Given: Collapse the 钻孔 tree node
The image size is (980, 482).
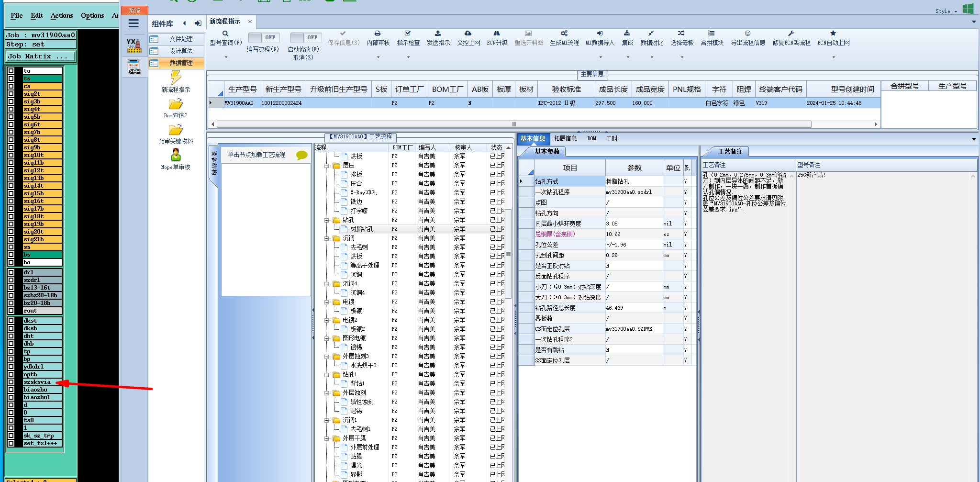Looking at the screenshot, I should [x=327, y=220].
